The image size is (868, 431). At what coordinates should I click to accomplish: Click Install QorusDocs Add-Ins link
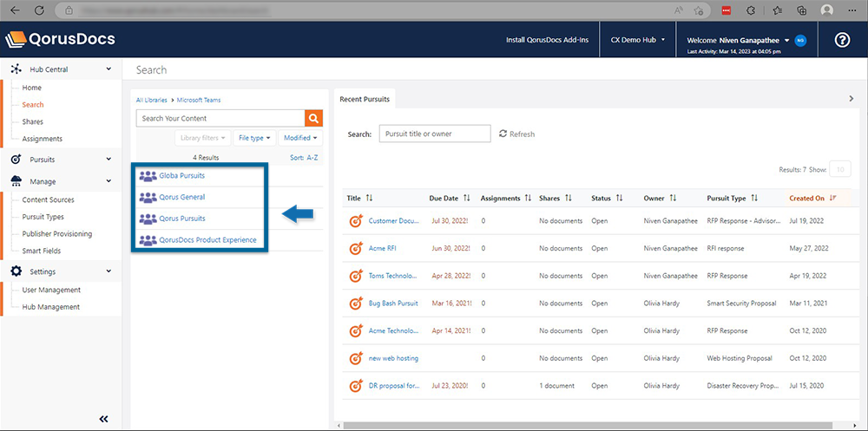[548, 40]
